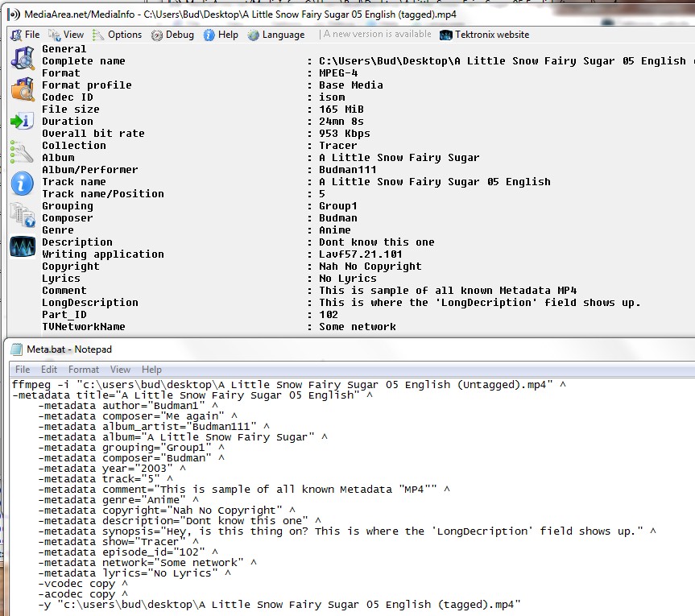This screenshot has width=695, height=616.
Task: Click the 'Nah No Copyright' value in MediaInfo
Action: [x=370, y=266]
